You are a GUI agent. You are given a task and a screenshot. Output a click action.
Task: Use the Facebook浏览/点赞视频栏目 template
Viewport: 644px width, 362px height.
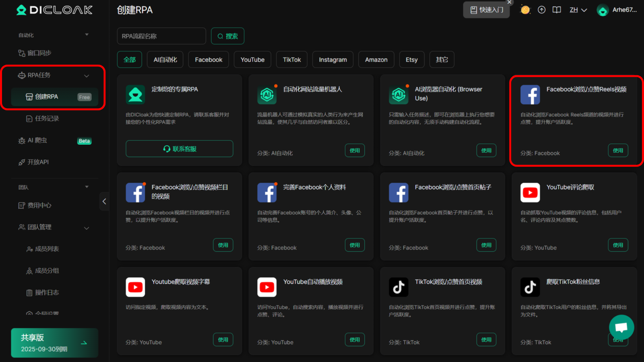223,245
